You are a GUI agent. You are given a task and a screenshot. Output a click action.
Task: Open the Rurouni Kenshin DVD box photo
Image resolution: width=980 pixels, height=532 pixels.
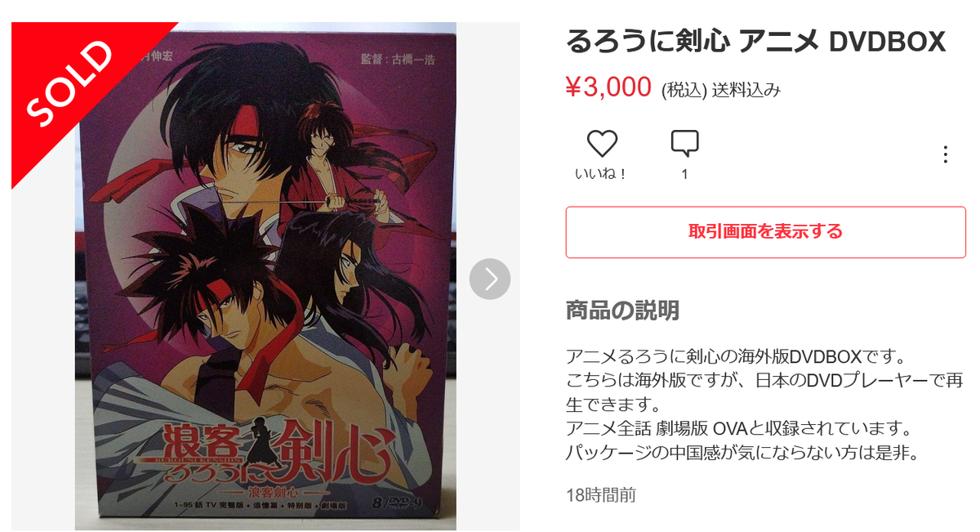pos(266,278)
